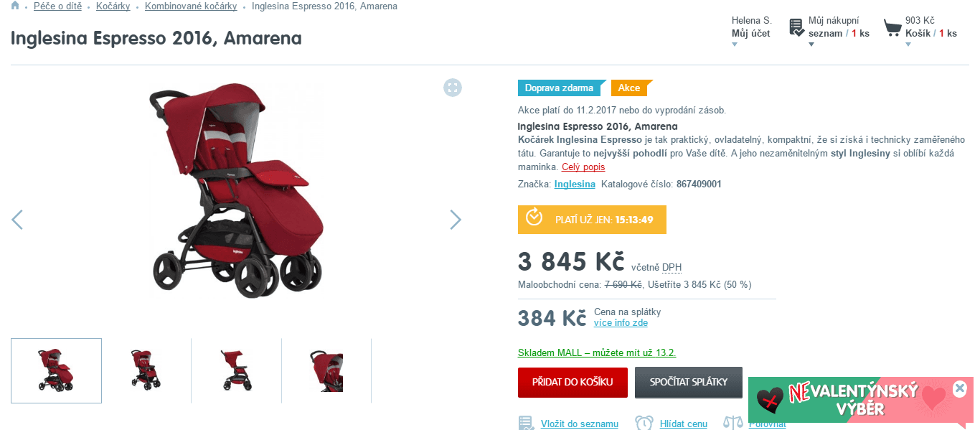Screen dimensions: 980x430
Task: Show next product image
Action: click(455, 220)
